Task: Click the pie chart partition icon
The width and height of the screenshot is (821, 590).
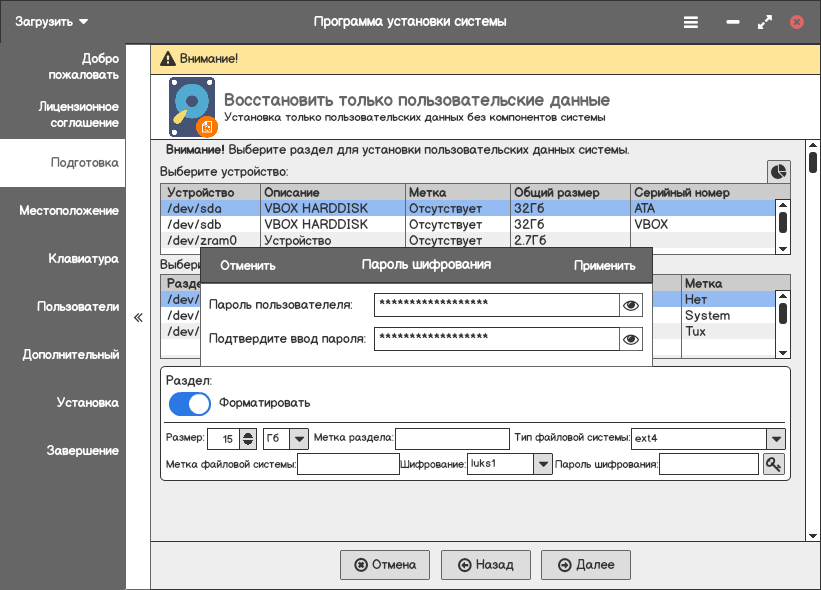Action: [778, 172]
